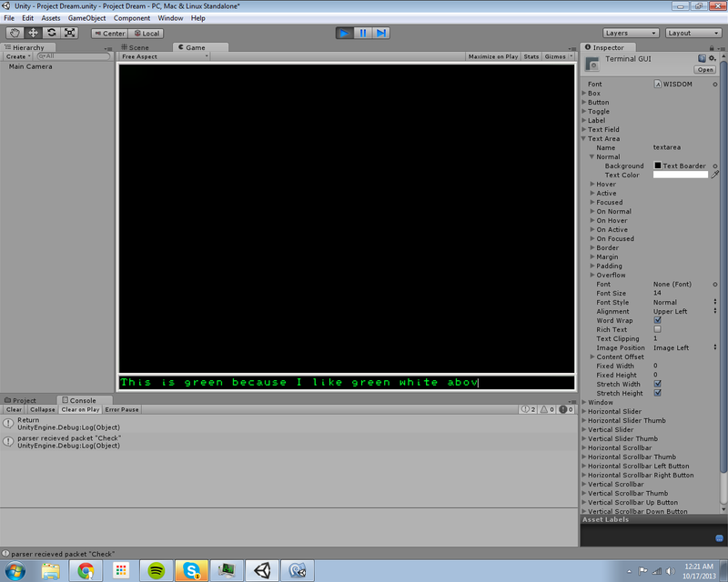This screenshot has width=728, height=582.
Task: Click the Hierarchy search field
Action: point(74,56)
